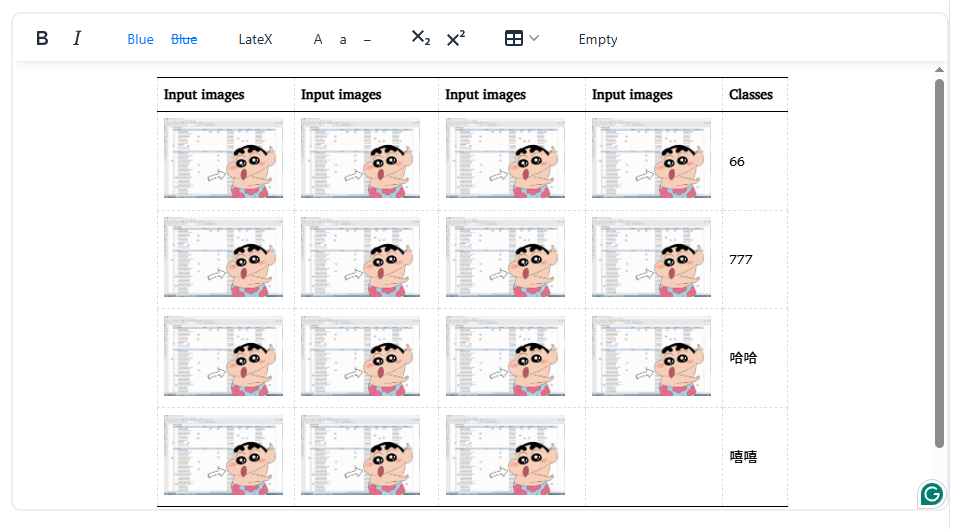This screenshot has width=955, height=529.
Task: Select second image in the 777 row
Action: (x=361, y=257)
